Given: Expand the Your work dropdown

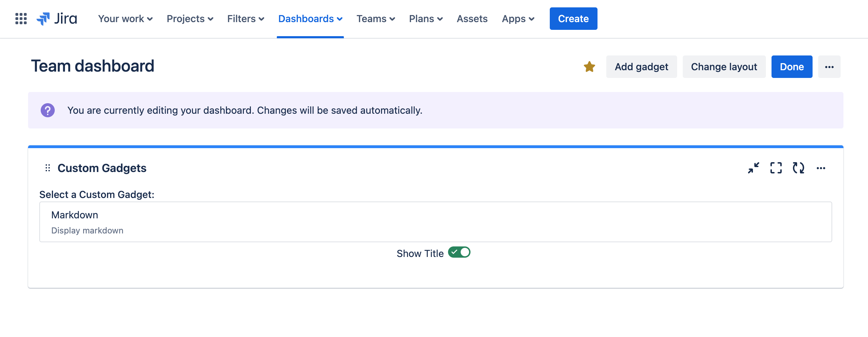Looking at the screenshot, I should (125, 19).
